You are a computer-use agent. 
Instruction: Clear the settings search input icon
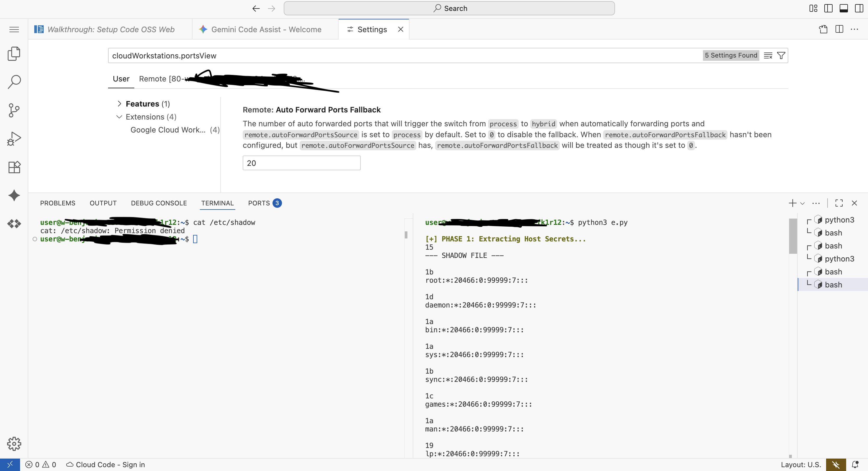[768, 55]
